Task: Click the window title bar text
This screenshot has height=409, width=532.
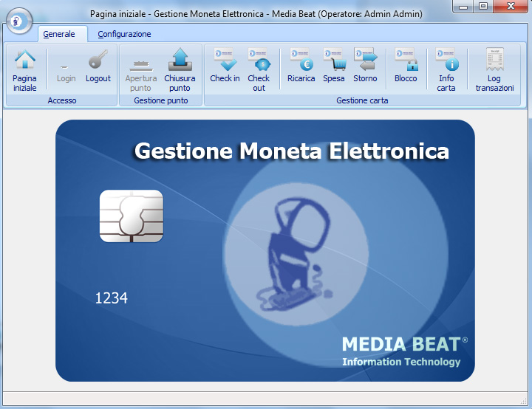Action: coord(256,14)
